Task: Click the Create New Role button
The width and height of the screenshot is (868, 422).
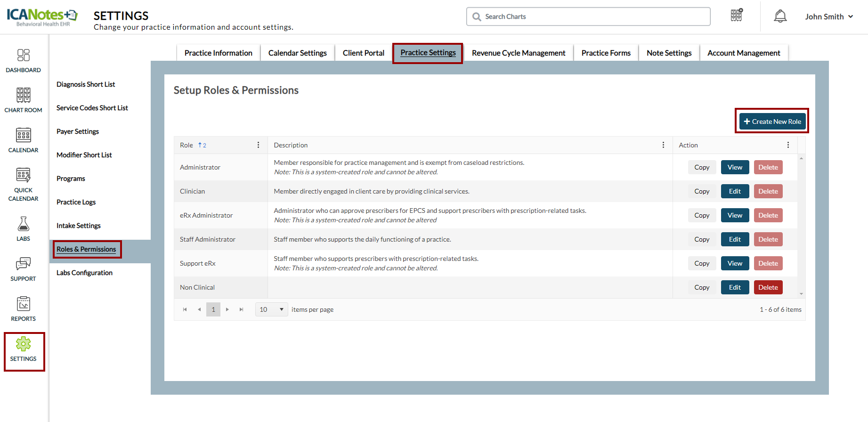Action: point(772,122)
